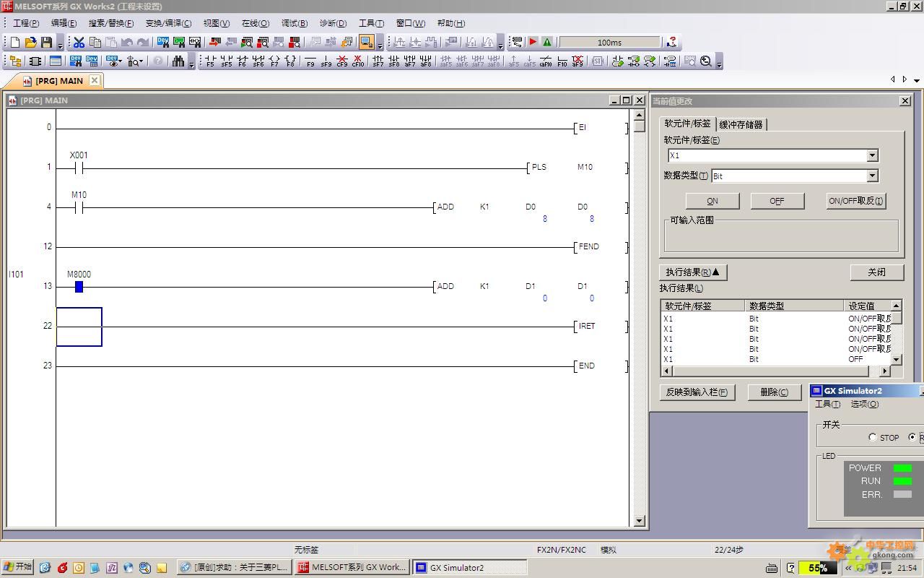This screenshot has width=924, height=578.
Task: Open the 搜索/替换(F) menu
Action: (110, 23)
